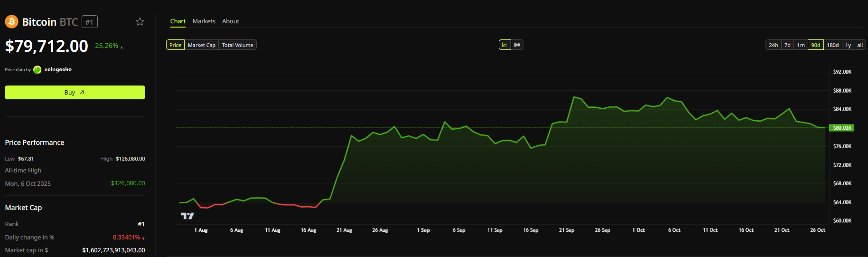Set chart range to 90d
The width and height of the screenshot is (868, 257).
point(816,45)
